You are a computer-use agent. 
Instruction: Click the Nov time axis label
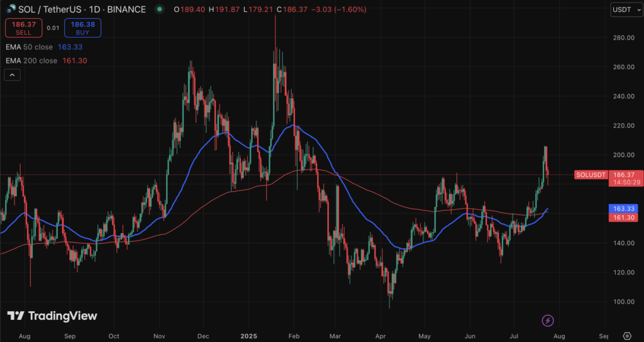click(159, 336)
